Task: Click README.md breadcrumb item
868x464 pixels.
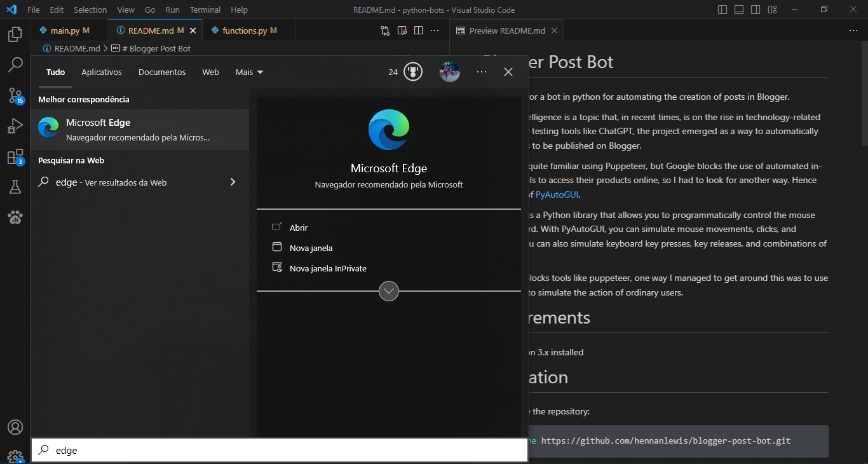Action: [x=72, y=48]
